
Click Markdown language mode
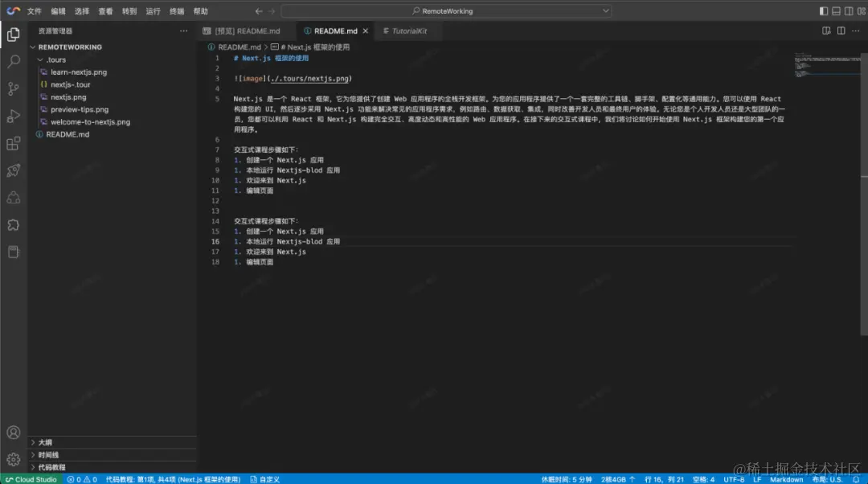point(786,479)
